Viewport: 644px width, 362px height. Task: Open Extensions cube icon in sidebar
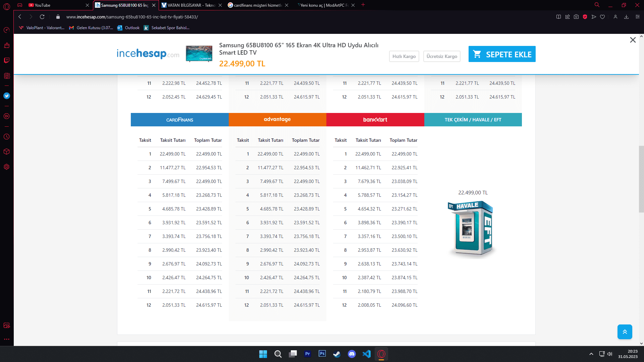(x=7, y=152)
